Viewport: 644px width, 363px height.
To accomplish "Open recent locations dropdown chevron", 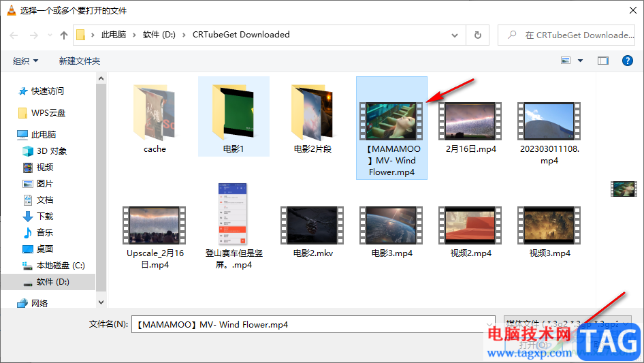I will point(50,35).
